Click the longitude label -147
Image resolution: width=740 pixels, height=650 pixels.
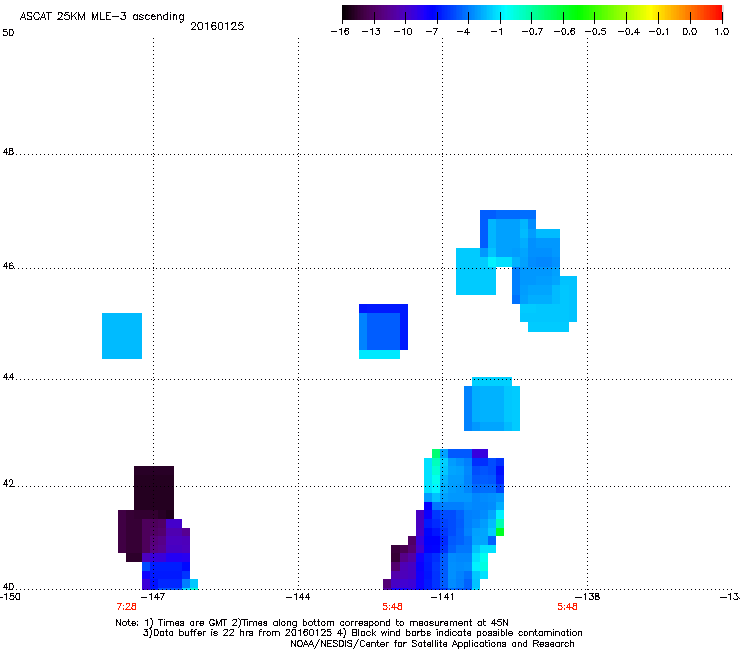click(x=154, y=597)
